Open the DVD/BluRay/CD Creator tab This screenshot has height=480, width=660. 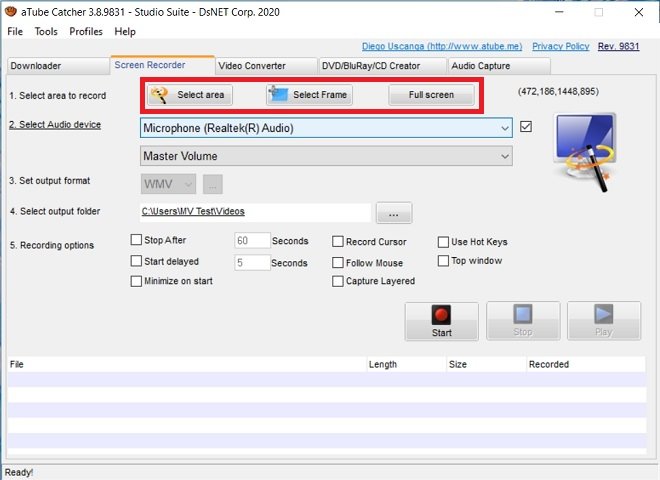tap(382, 66)
